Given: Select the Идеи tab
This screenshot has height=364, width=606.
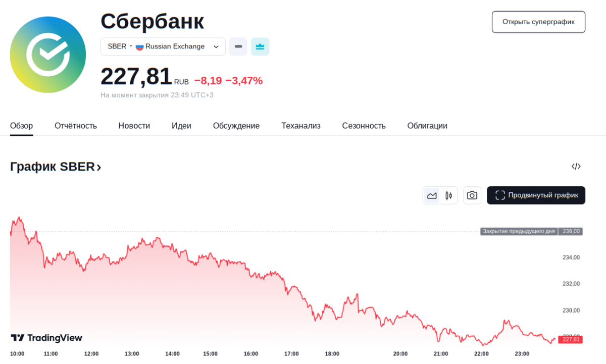Looking at the screenshot, I should click(181, 126).
